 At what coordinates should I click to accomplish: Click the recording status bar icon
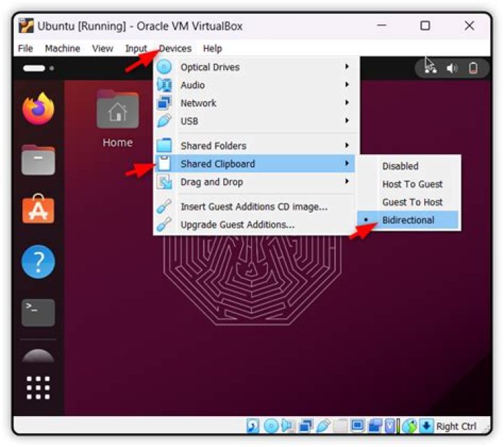(x=374, y=426)
